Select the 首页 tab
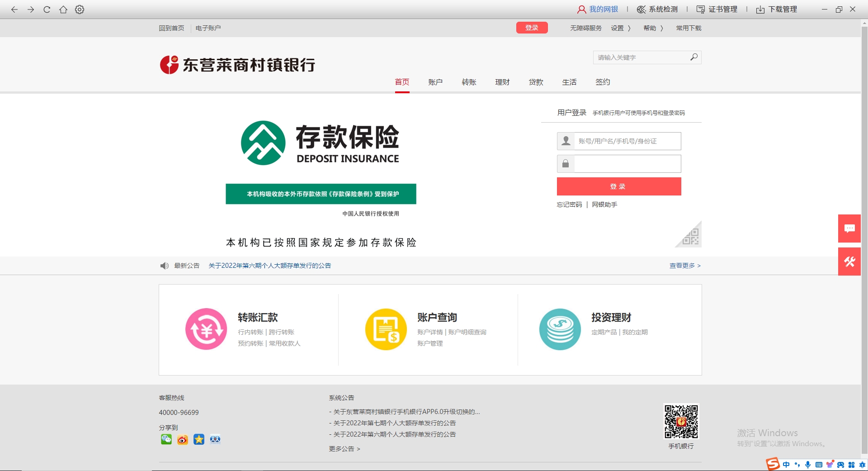868x471 pixels. coord(402,82)
